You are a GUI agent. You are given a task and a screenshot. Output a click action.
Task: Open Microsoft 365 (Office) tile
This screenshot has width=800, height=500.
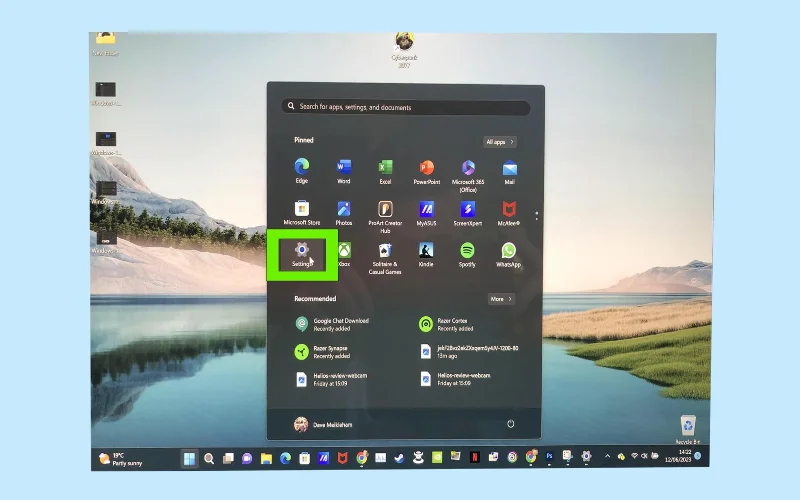pos(468,176)
